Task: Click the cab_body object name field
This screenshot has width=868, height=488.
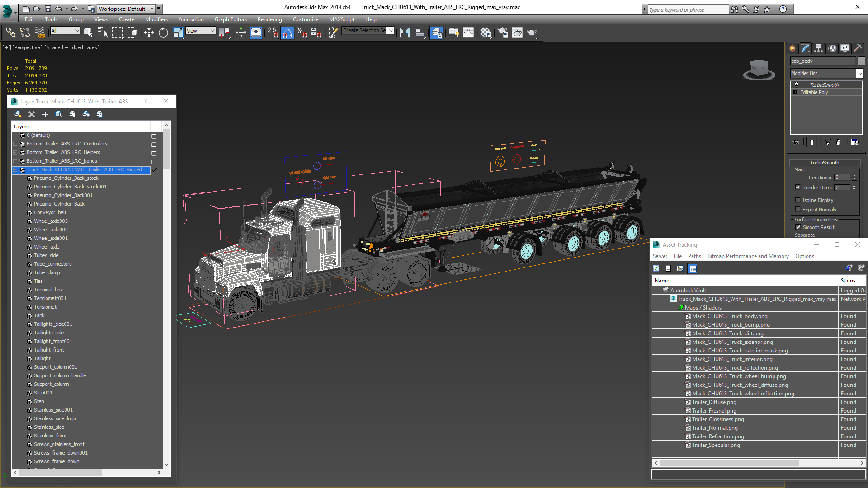Action: click(x=823, y=61)
